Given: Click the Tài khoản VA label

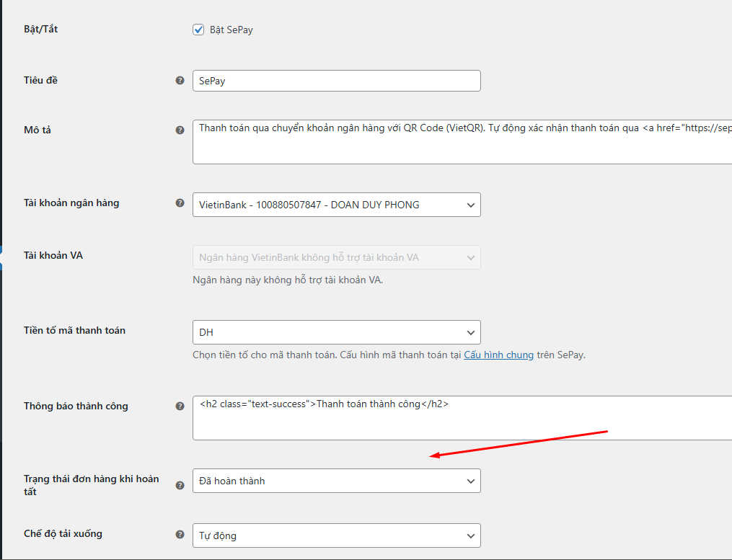Looking at the screenshot, I should coord(53,255).
